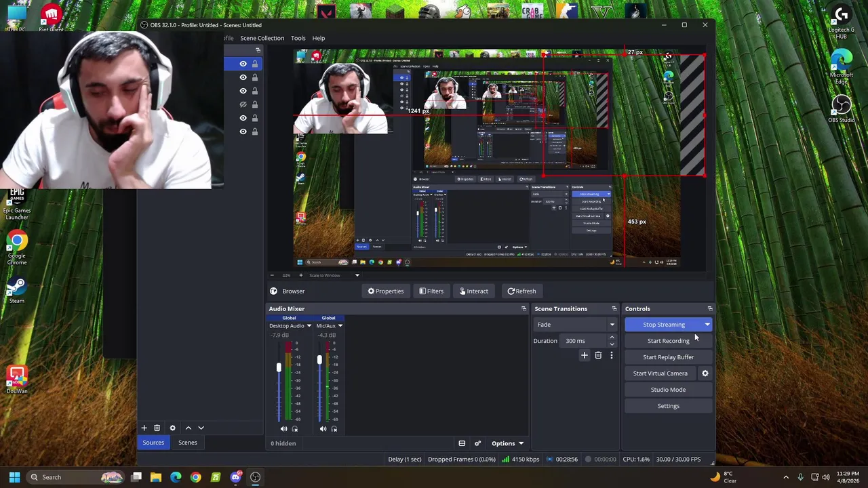
Task: Move source up with up arrow
Action: [x=188, y=428]
